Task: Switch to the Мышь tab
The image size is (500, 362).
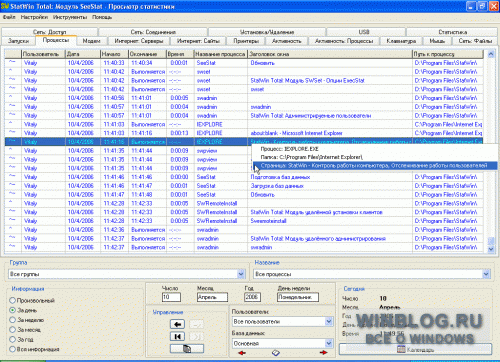Action: point(437,41)
